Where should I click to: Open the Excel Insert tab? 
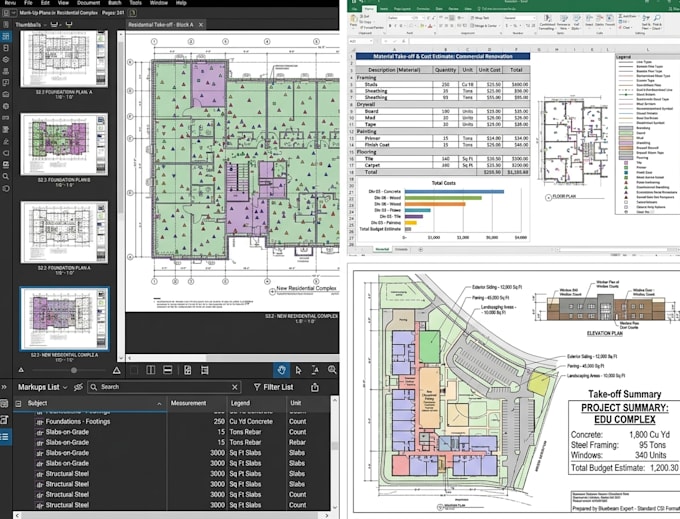click(x=384, y=8)
